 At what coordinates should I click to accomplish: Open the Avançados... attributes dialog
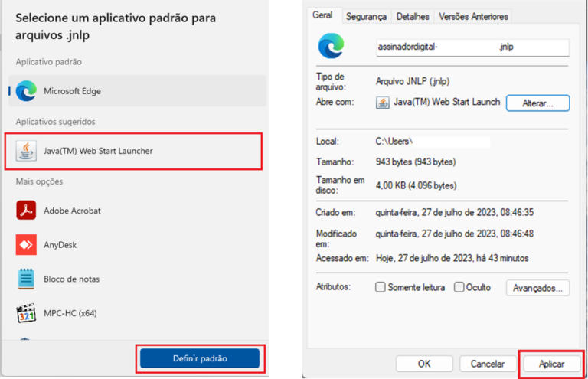point(537,288)
